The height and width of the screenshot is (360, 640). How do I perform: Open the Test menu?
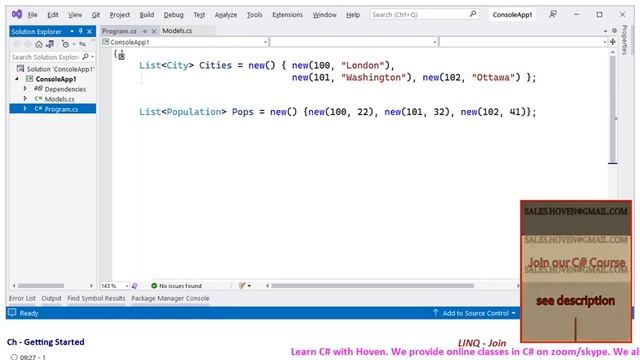199,15
